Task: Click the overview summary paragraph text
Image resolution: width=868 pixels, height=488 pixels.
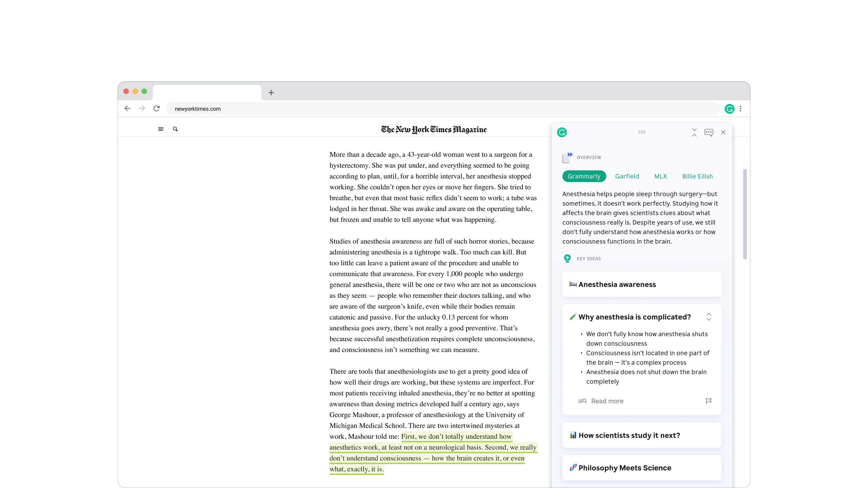Action: click(640, 218)
